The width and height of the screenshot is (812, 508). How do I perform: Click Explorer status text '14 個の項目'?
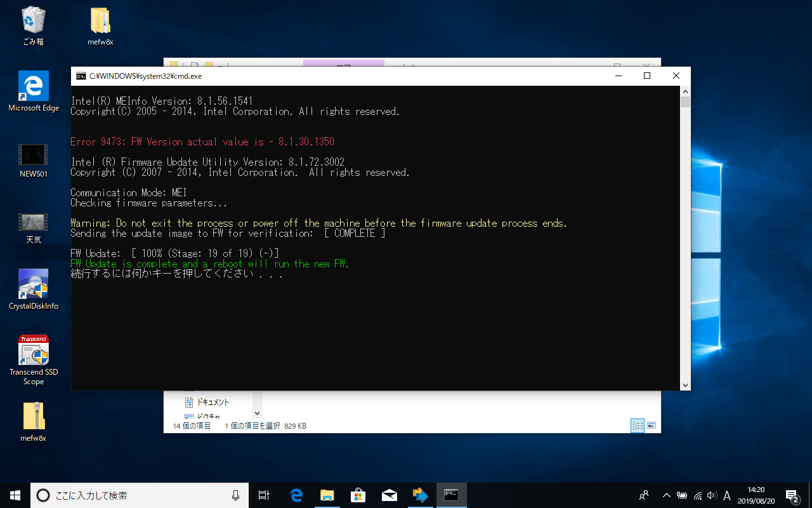pyautogui.click(x=192, y=426)
